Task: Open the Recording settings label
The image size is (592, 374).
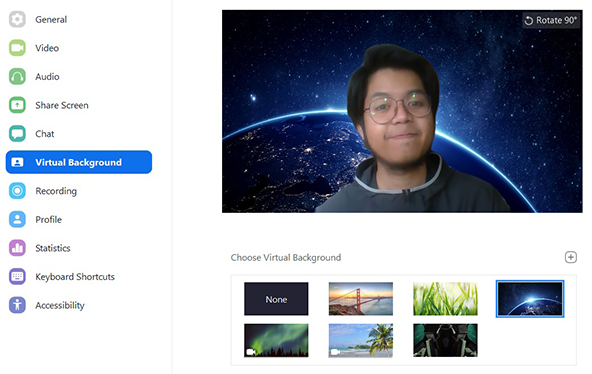Action: pyautogui.click(x=56, y=191)
